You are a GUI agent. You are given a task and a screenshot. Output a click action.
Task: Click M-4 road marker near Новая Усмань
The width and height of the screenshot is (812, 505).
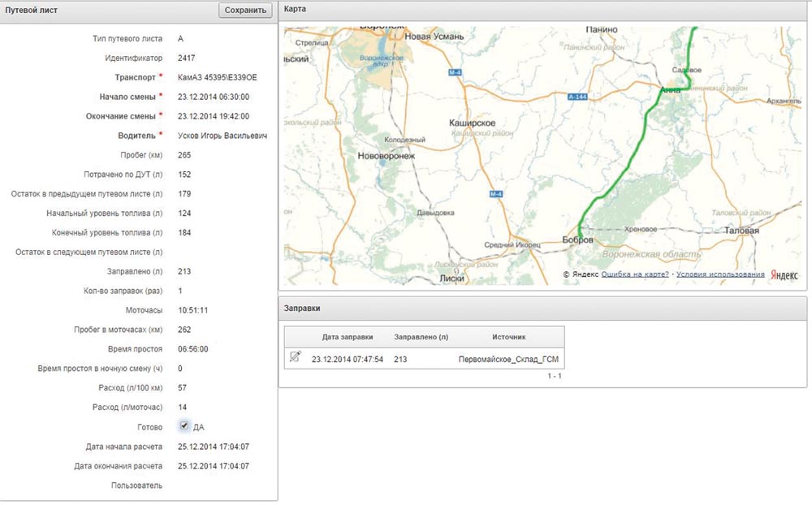(x=455, y=72)
